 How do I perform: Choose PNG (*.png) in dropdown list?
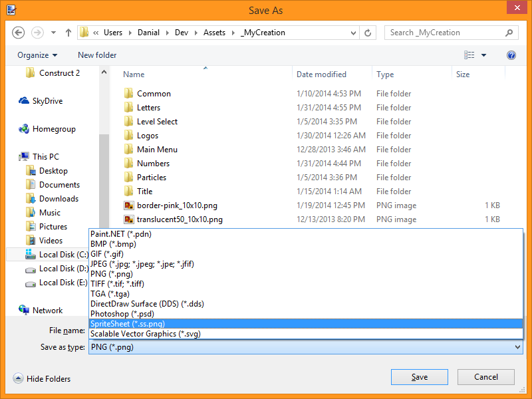click(306, 274)
